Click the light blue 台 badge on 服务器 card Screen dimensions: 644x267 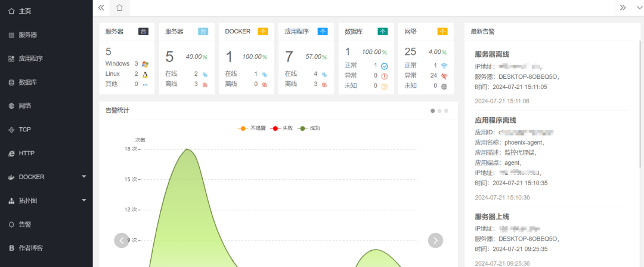[x=203, y=31]
